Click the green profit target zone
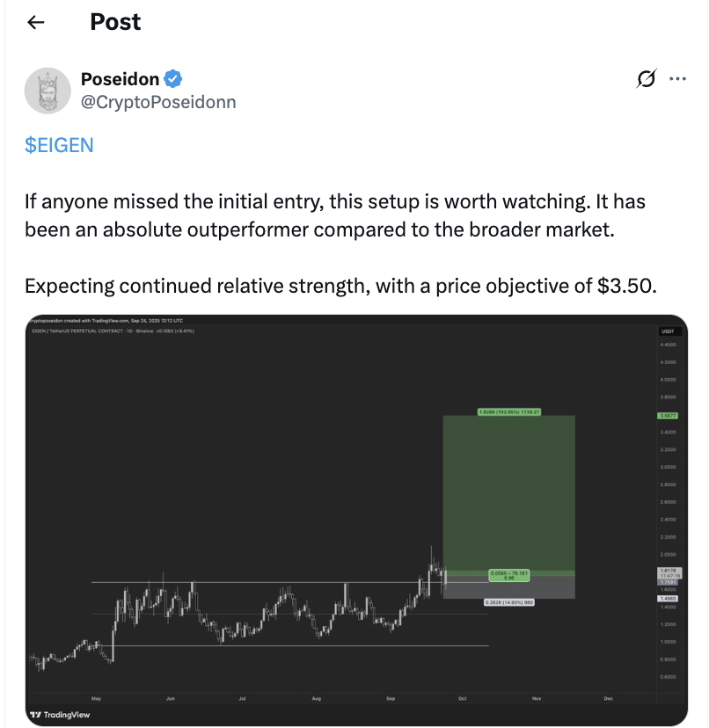The image size is (709, 728). point(508,492)
